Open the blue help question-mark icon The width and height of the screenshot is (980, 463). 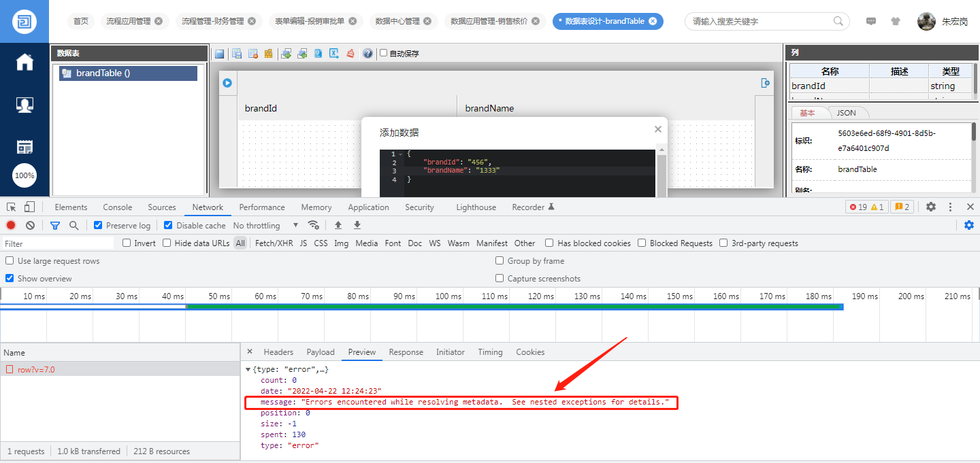(367, 54)
